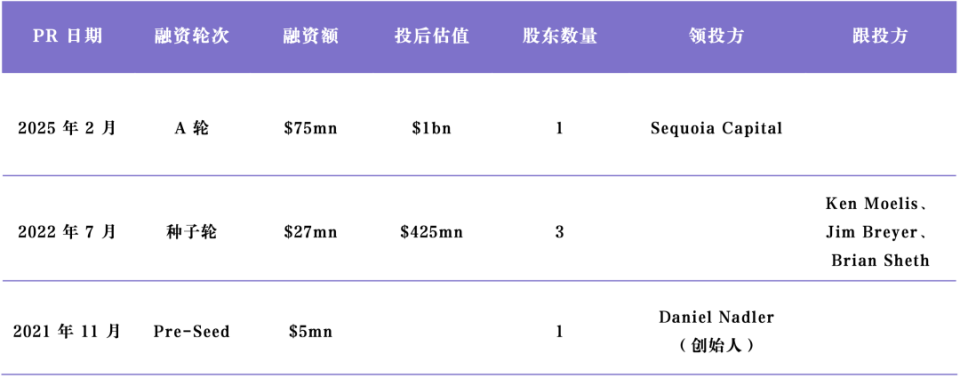
Task: Select the $1bn valuation cell
Action: [432, 129]
